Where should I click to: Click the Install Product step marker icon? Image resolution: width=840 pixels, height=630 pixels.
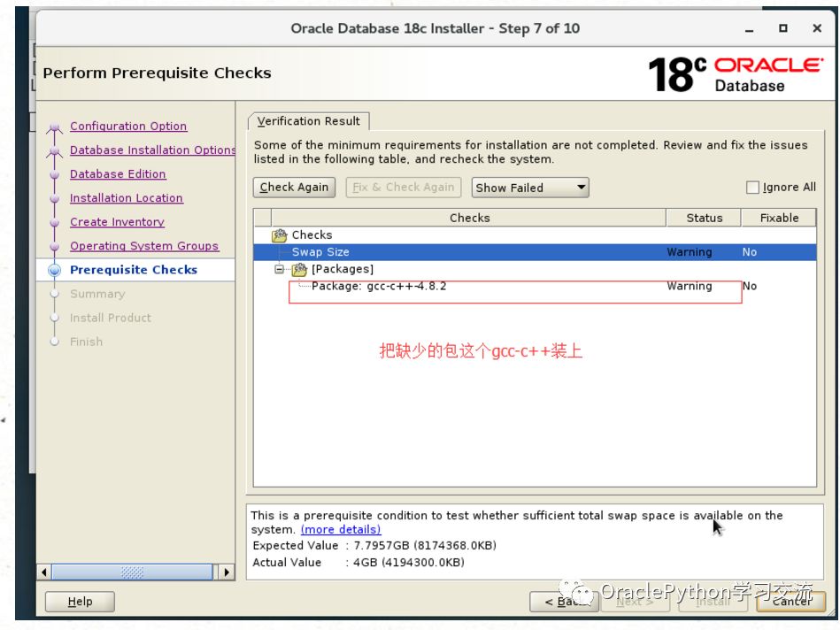point(54,318)
